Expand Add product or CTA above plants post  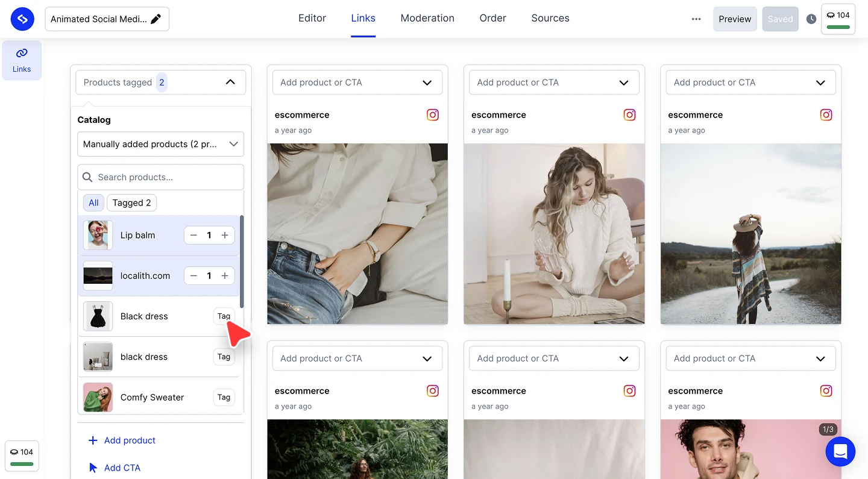pyautogui.click(x=357, y=358)
